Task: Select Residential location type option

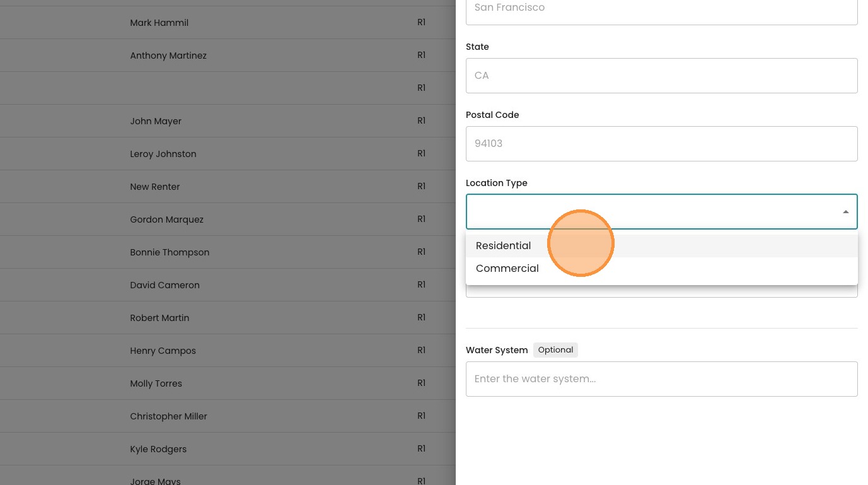Action: [x=504, y=246]
